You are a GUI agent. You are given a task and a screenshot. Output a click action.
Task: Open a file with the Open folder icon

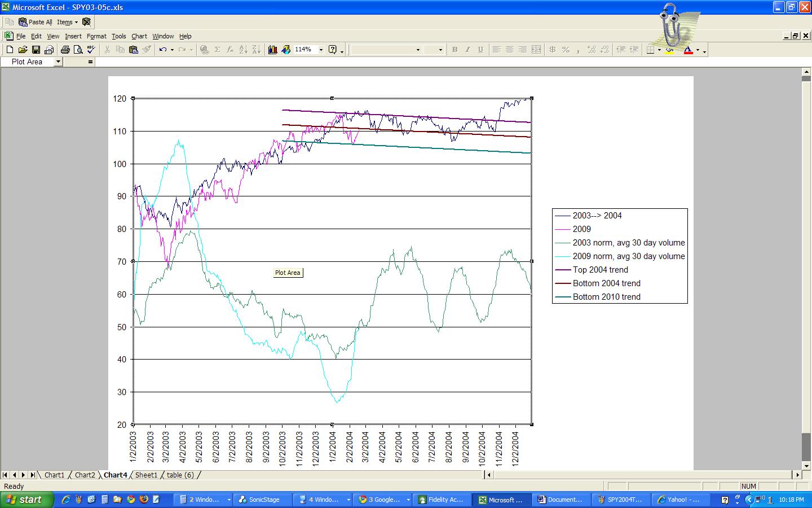(x=23, y=50)
